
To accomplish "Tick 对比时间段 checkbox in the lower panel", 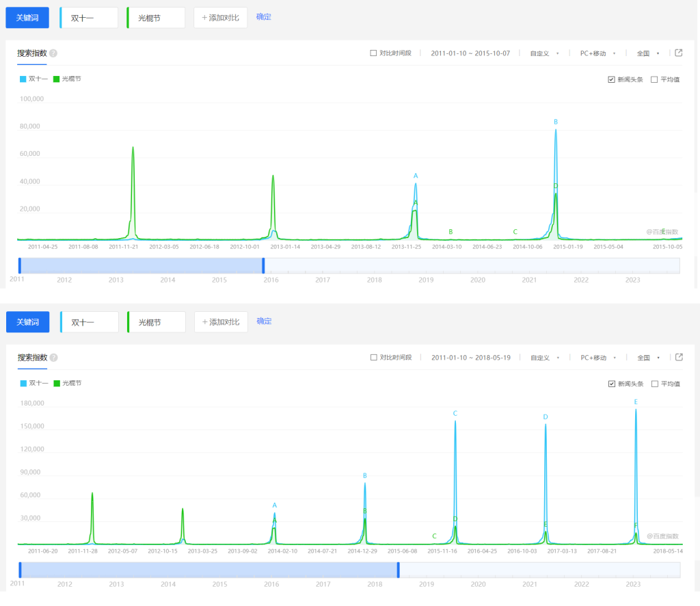I will 374,358.
